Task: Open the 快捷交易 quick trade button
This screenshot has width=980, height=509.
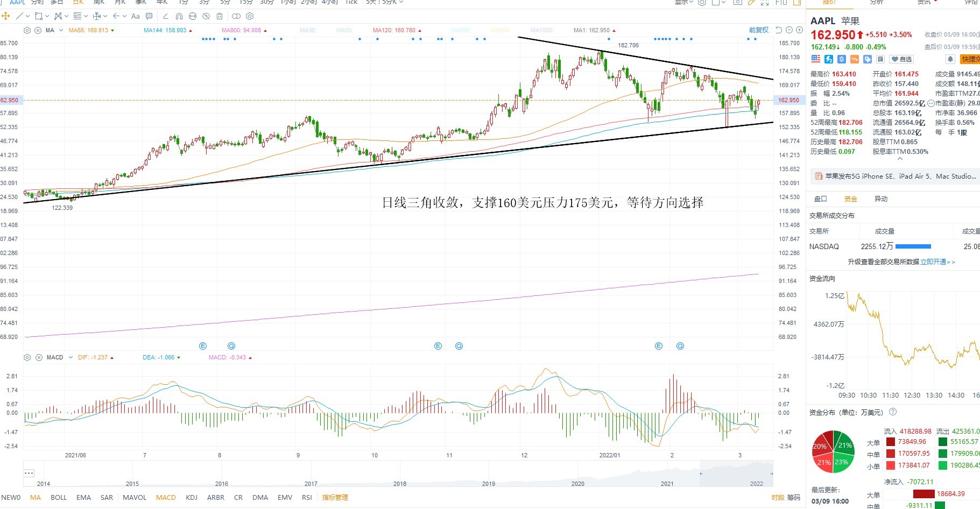Action: click(970, 59)
